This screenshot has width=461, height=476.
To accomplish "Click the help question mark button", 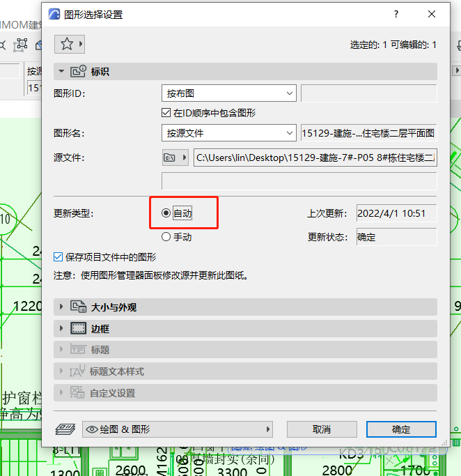I will coord(396,14).
